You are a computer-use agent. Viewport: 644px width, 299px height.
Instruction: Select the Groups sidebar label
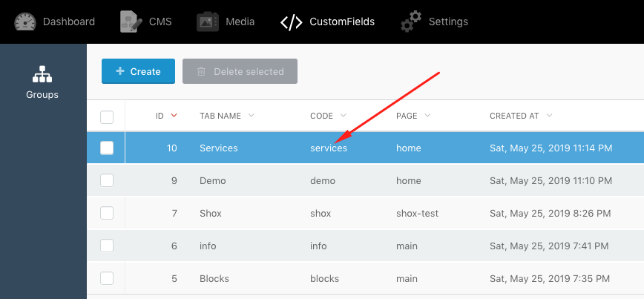pyautogui.click(x=42, y=95)
